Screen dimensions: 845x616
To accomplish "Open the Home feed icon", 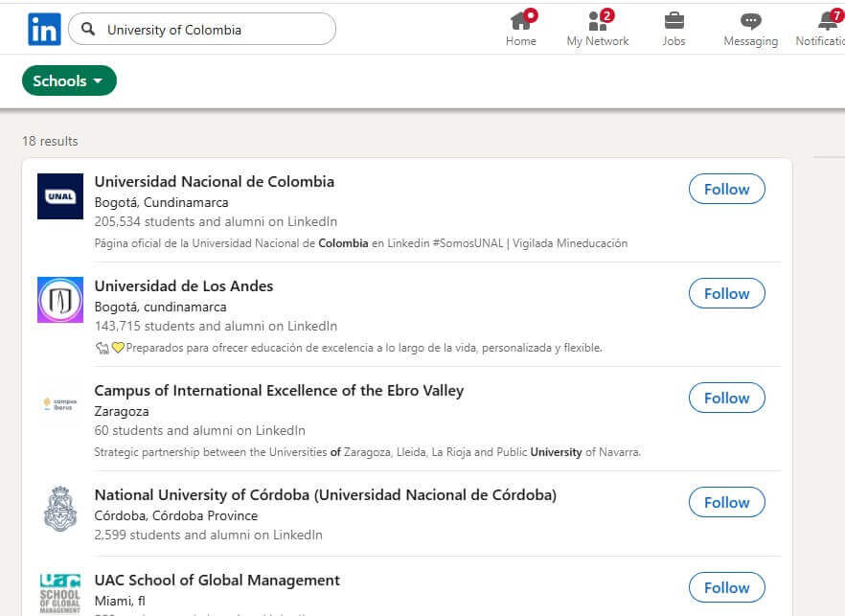I will click(521, 20).
